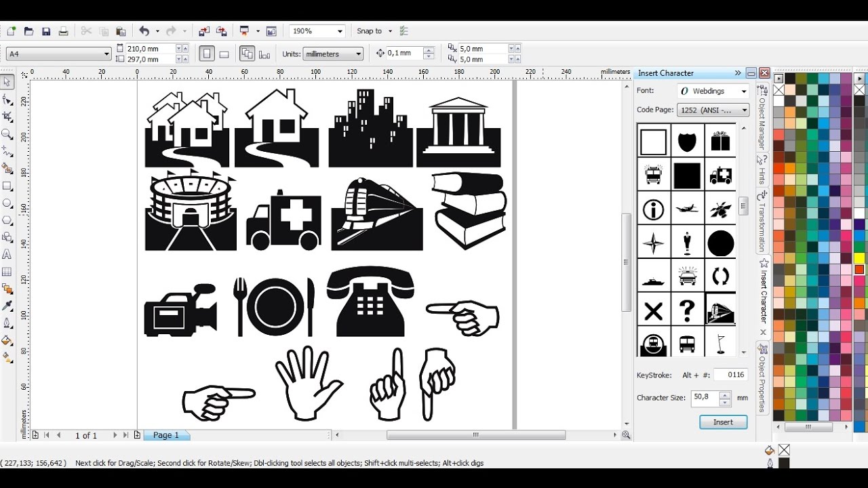The height and width of the screenshot is (488, 868).
Task: Pick the info circle character
Action: click(x=653, y=210)
